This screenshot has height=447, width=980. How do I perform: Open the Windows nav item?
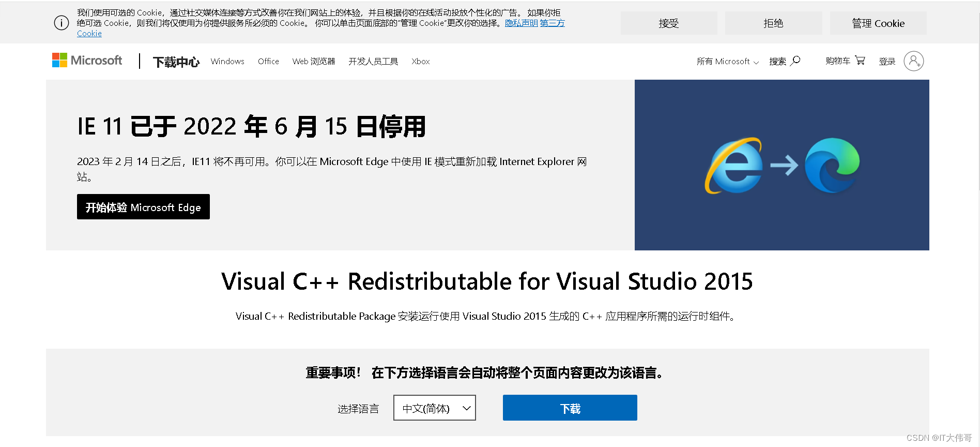[227, 61]
